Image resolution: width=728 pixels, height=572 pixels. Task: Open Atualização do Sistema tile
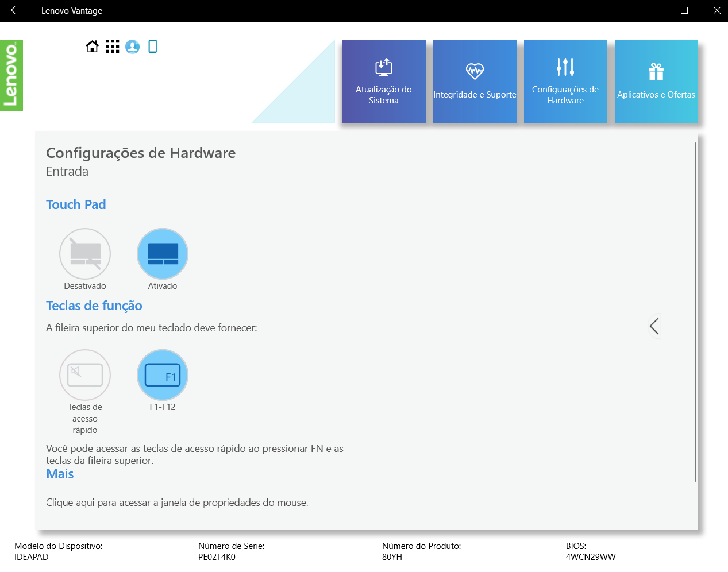(x=384, y=81)
